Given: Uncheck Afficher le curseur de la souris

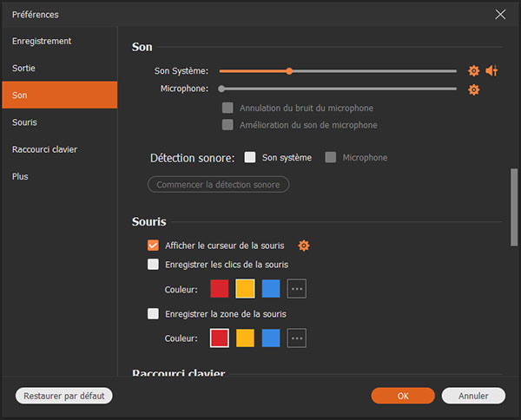Looking at the screenshot, I should click(154, 246).
